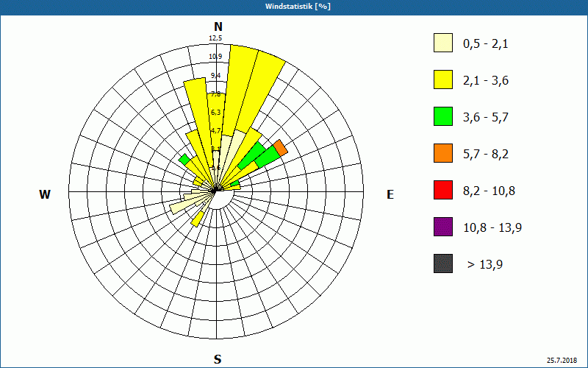Click the yellow 2,1 - 3,6 legend swatch

tap(443, 79)
